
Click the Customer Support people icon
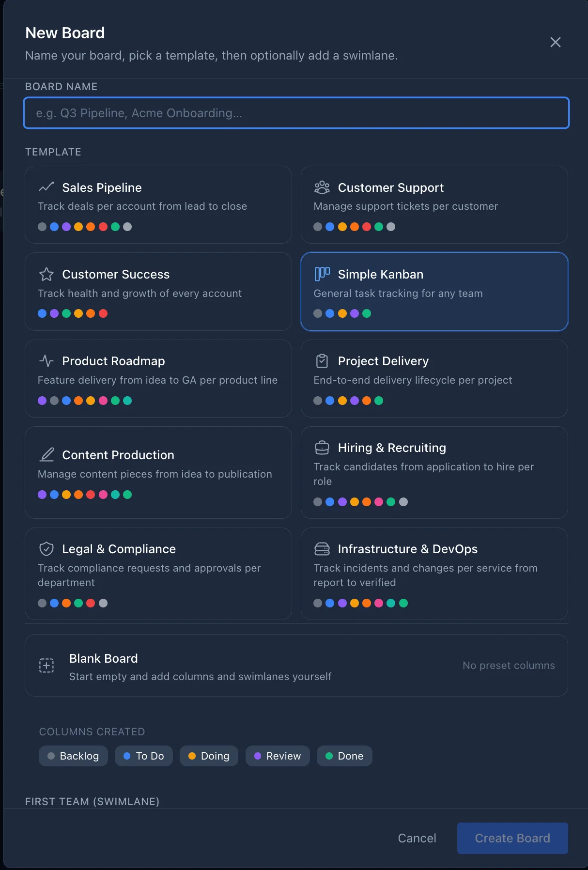(322, 187)
